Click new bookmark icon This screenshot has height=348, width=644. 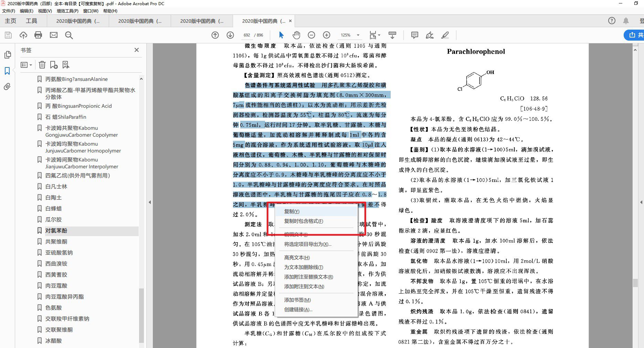[54, 65]
